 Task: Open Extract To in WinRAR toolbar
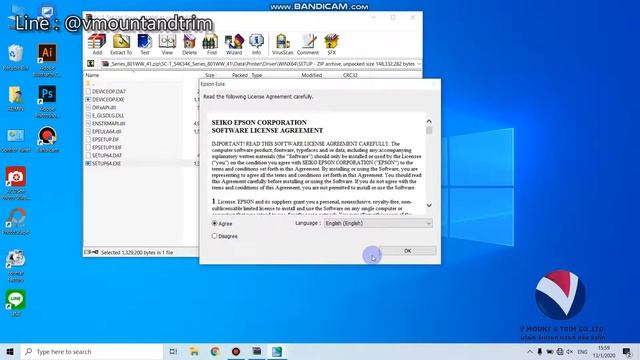coord(121,44)
